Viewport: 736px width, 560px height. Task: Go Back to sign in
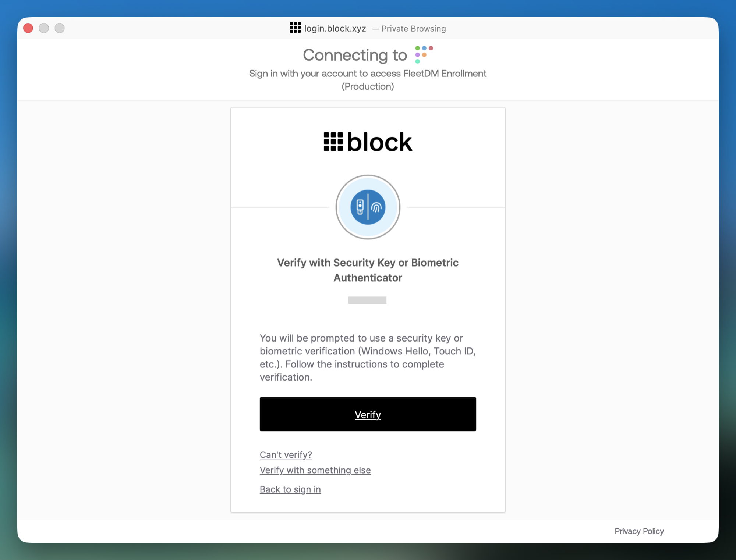point(290,489)
